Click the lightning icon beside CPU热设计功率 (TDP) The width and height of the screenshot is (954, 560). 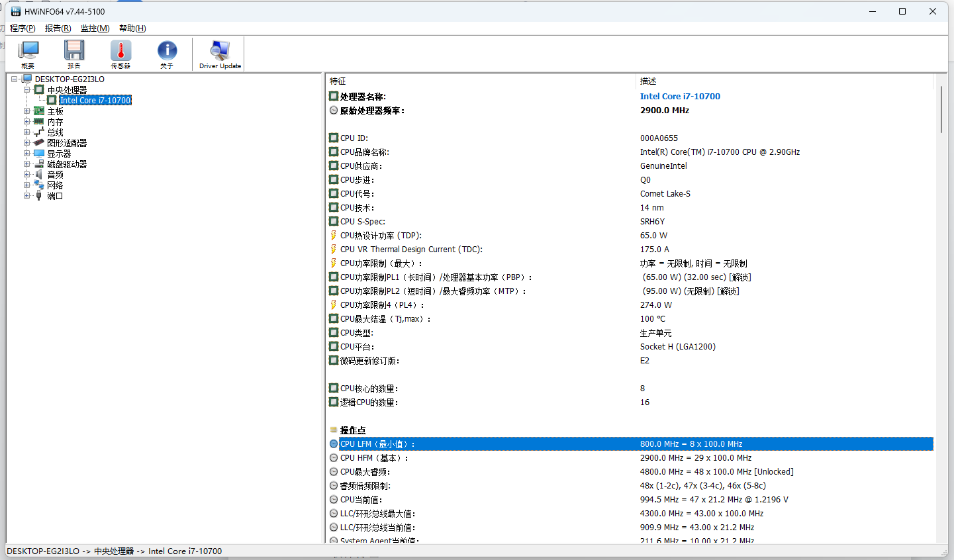334,236
